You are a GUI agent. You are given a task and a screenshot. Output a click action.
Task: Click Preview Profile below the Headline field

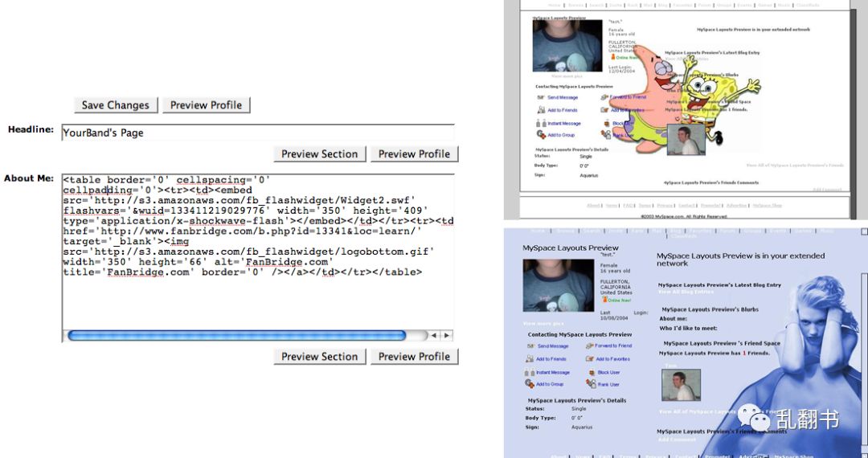414,154
